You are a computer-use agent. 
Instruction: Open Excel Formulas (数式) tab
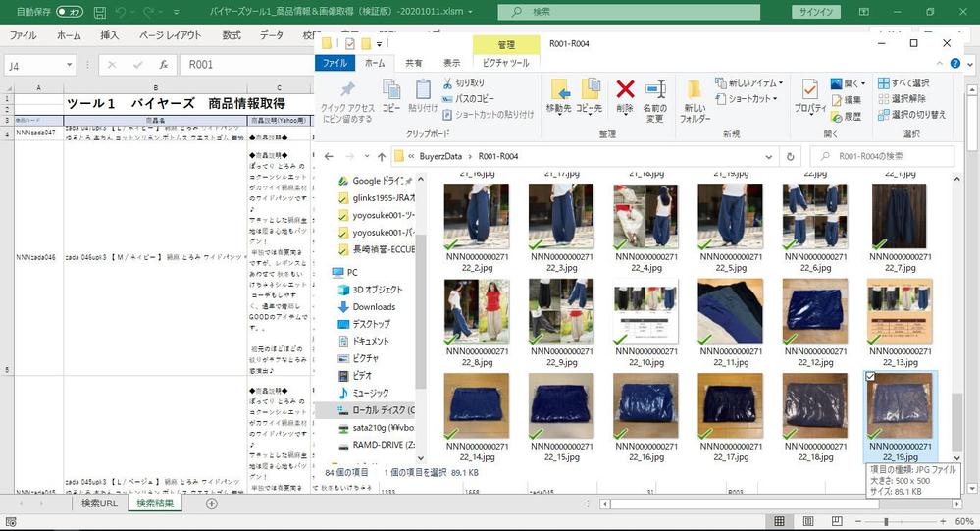point(232,35)
